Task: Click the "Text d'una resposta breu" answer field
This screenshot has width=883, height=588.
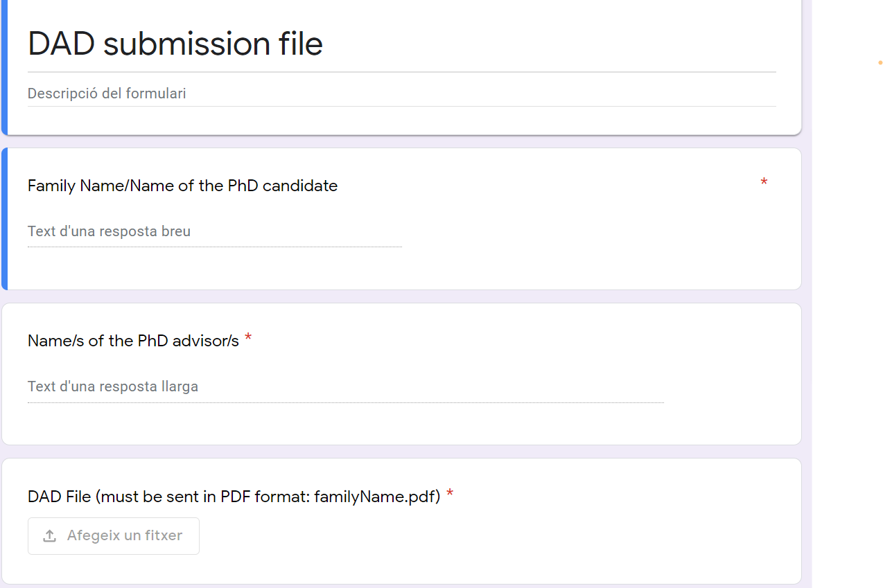Action: (109, 231)
